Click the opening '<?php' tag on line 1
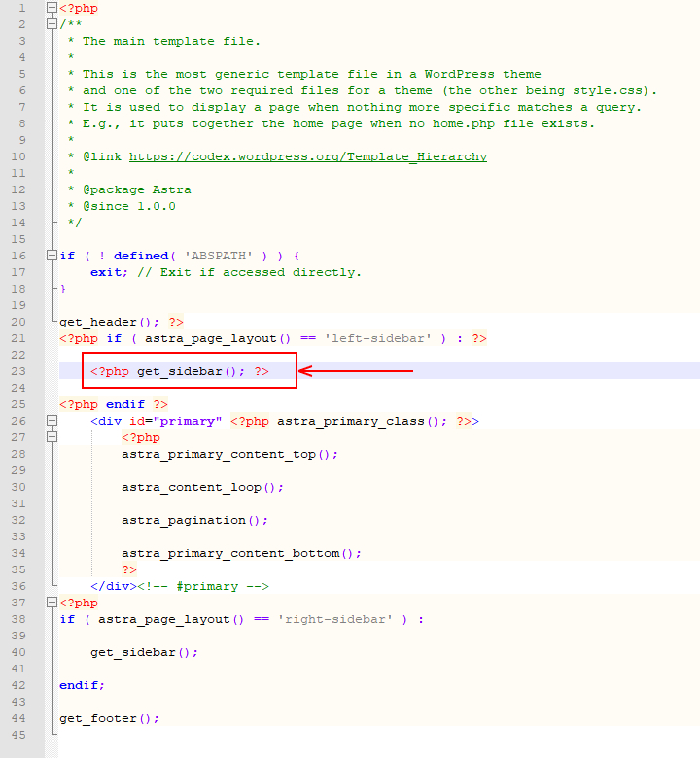 tap(79, 8)
